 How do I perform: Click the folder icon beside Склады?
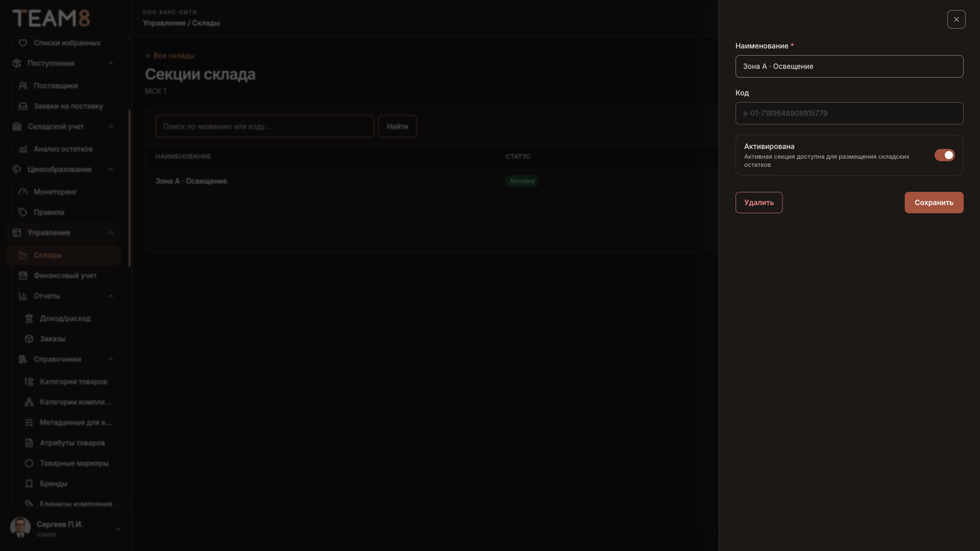22,255
